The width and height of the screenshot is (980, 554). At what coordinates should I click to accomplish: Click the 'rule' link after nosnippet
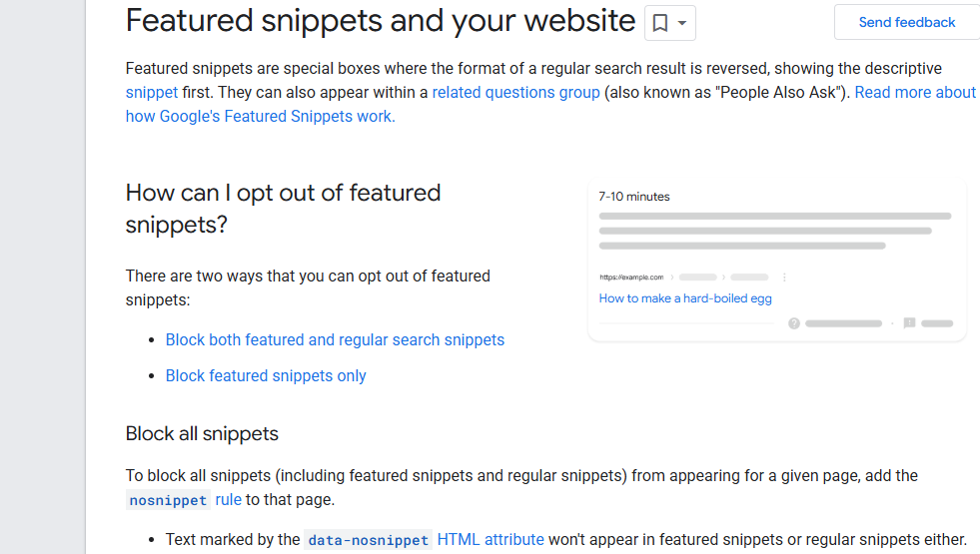[x=229, y=499]
